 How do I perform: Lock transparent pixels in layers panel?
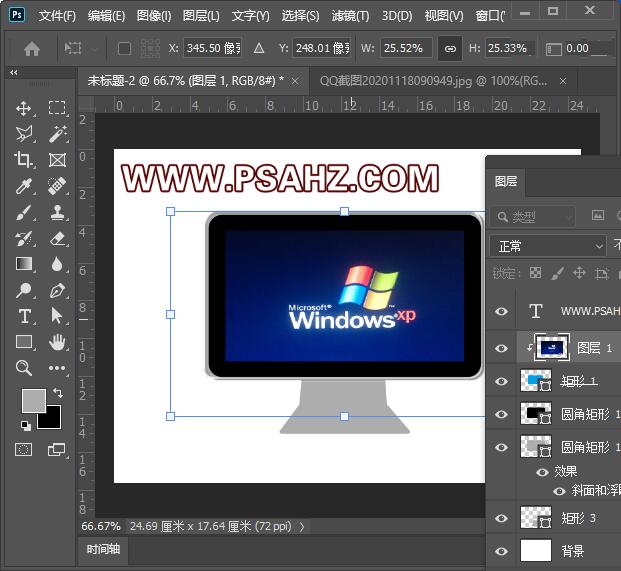point(535,273)
